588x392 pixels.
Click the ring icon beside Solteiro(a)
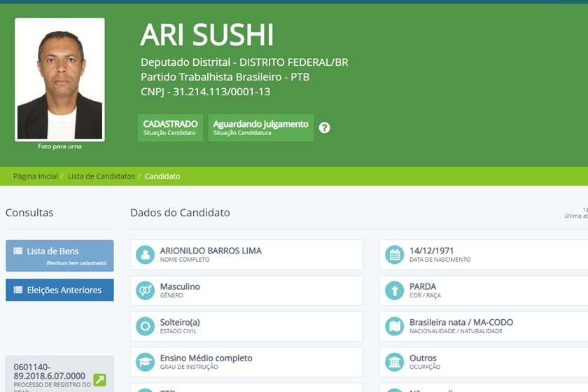pos(145,326)
